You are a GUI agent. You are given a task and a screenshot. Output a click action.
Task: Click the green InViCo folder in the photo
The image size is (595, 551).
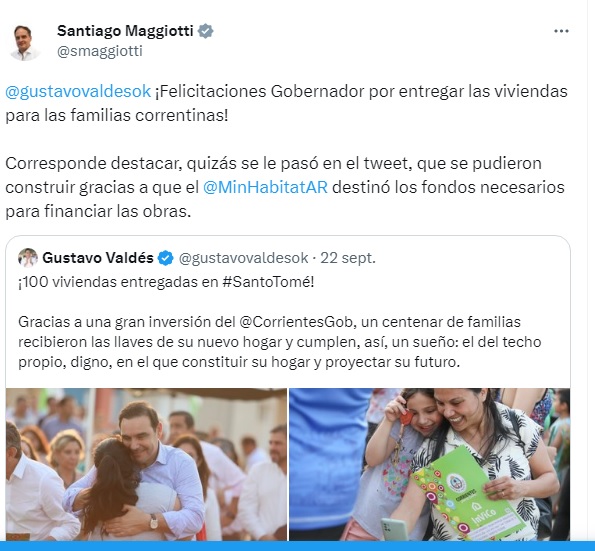click(469, 493)
